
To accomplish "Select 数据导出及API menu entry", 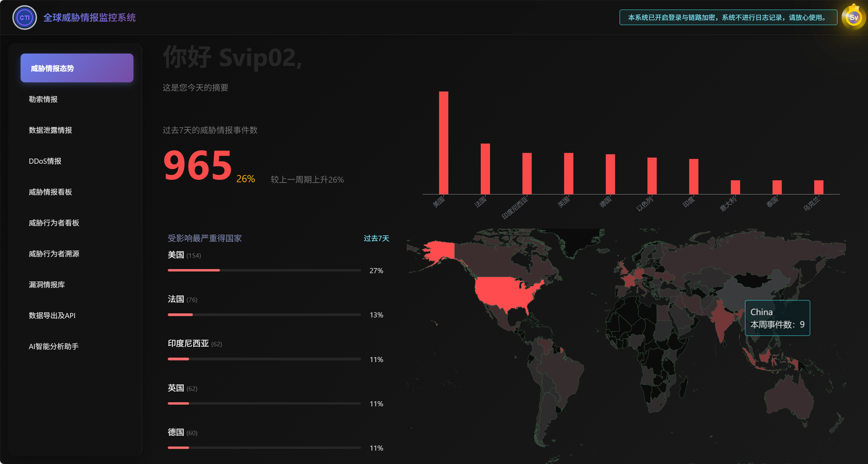I will [52, 315].
